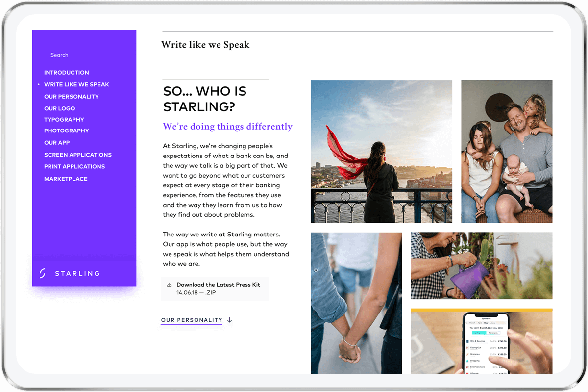The width and height of the screenshot is (588, 392).
Task: Click the '14.06.18 — .ZIP' file details
Action: click(x=196, y=293)
